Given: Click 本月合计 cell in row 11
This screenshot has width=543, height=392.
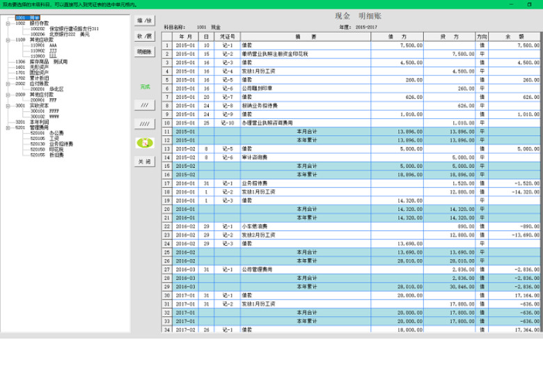Looking at the screenshot, I should pyautogui.click(x=307, y=132).
